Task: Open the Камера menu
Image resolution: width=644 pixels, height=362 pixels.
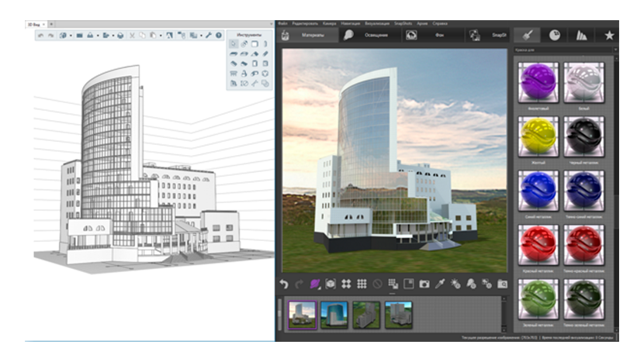Action: point(330,24)
